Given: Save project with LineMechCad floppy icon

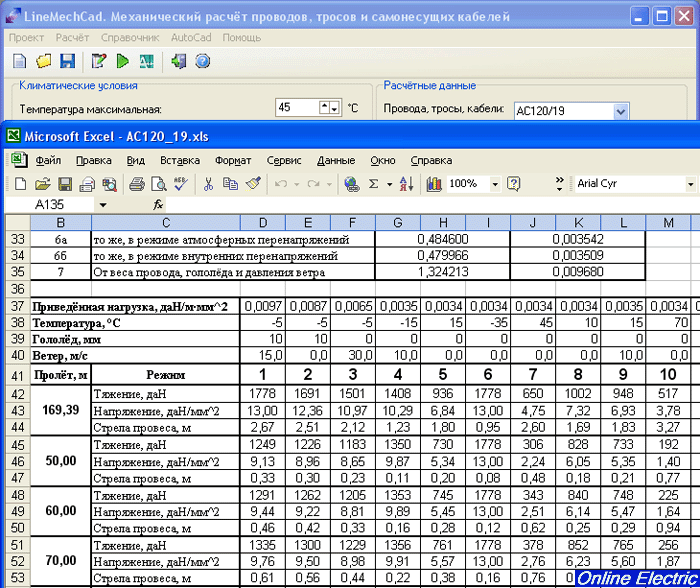Looking at the screenshot, I should [67, 61].
